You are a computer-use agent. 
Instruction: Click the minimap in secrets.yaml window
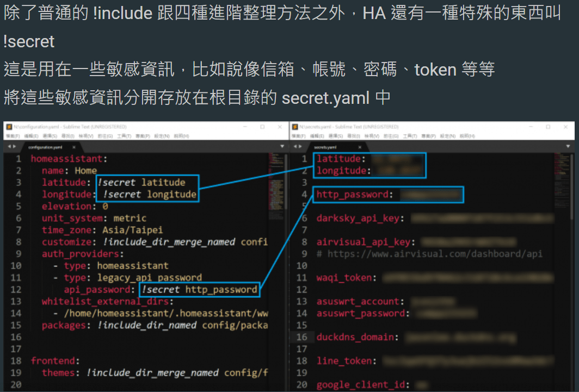pyautogui.click(x=562, y=182)
